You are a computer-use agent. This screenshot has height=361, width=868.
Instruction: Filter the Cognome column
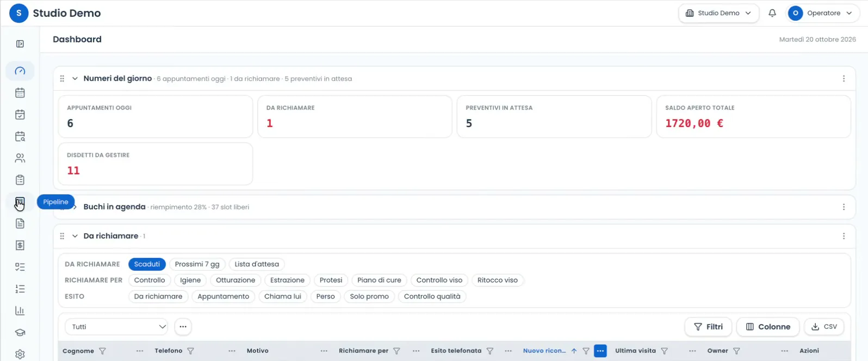click(x=102, y=351)
